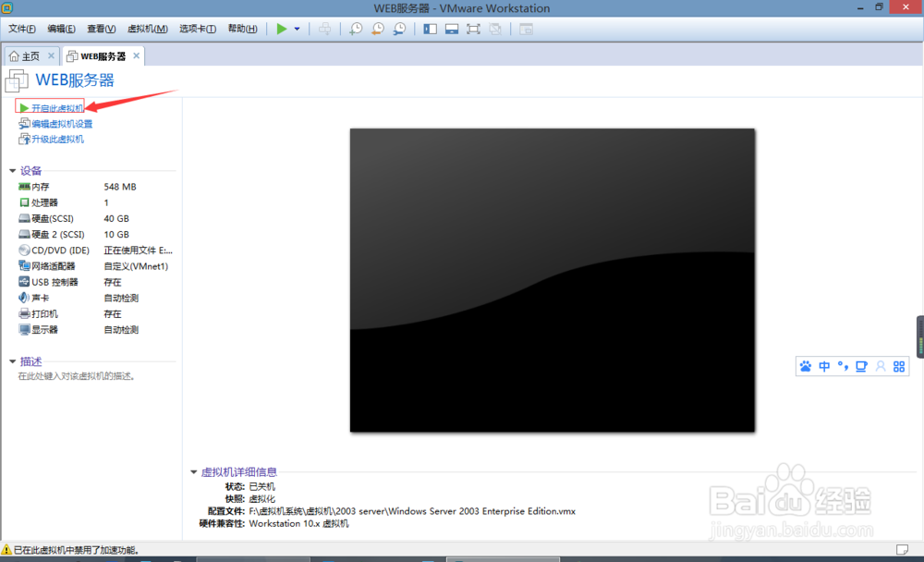Click the message log icon in status bar

coord(902,550)
